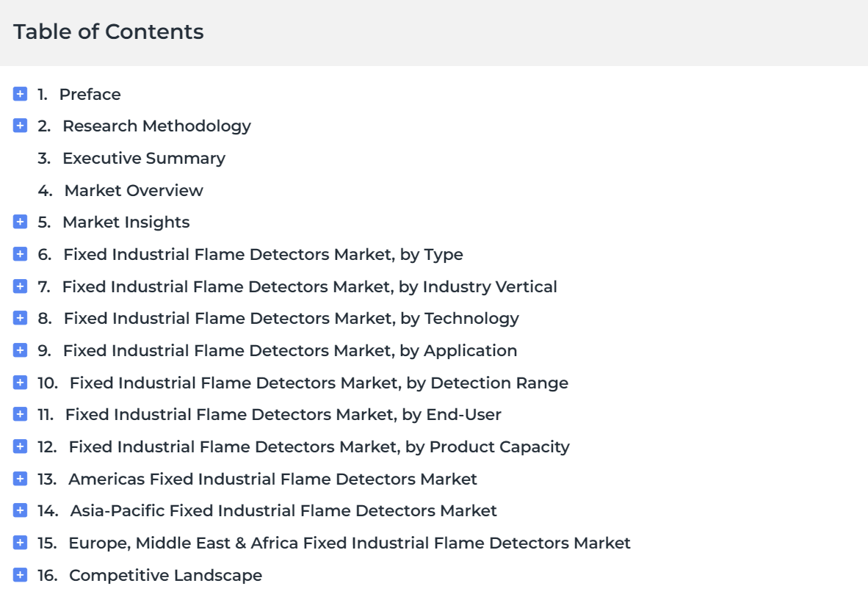Click the Table of Contents heading

[x=109, y=32]
